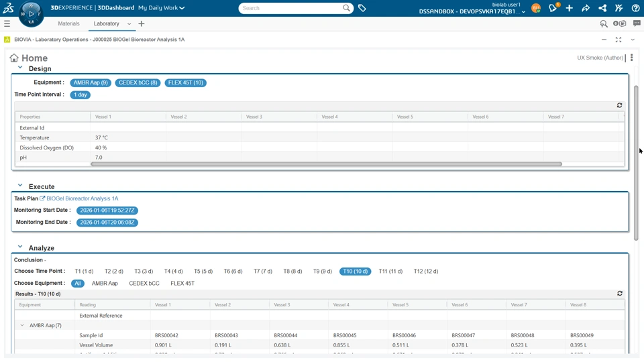The height and width of the screenshot is (362, 644).
Task: Switch to the Materials tab
Action: [x=68, y=24]
